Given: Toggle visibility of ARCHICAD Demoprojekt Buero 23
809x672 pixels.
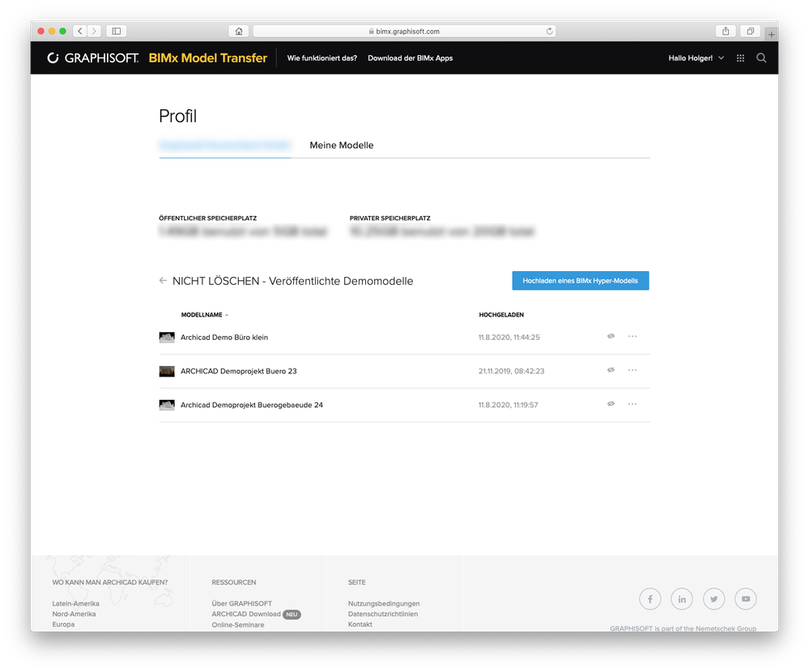Looking at the screenshot, I should 611,370.
